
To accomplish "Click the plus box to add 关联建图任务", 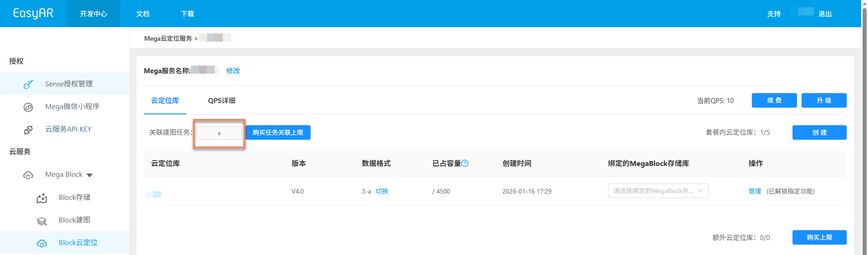I will point(219,133).
